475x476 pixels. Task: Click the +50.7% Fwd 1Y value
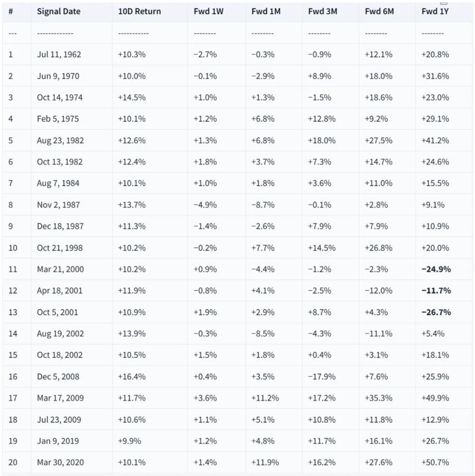coord(435,462)
